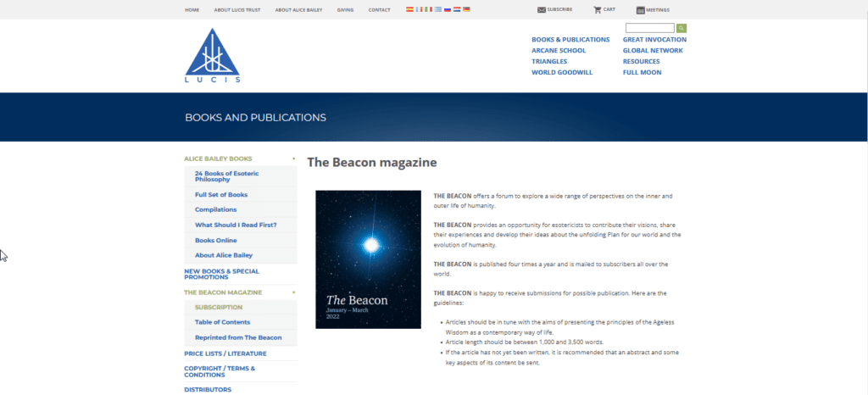The height and width of the screenshot is (395, 868).
Task: Click the Subscribe envelope icon
Action: (x=542, y=10)
